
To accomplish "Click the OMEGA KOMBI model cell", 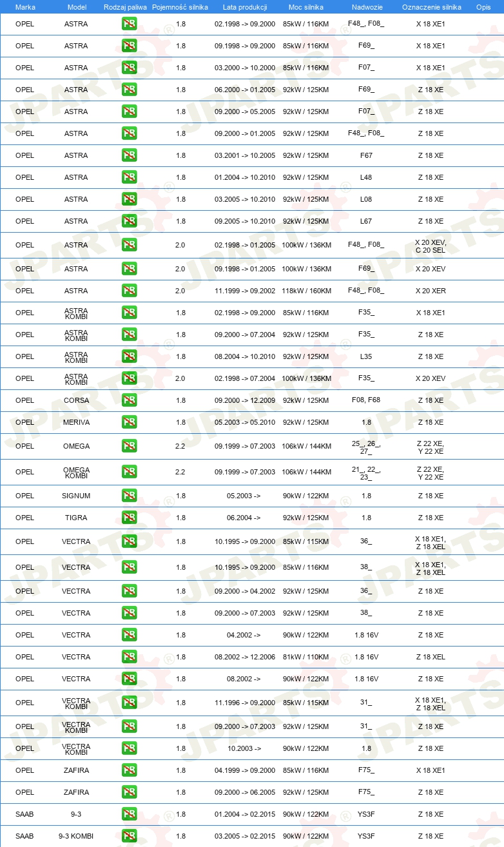I will click(77, 473).
